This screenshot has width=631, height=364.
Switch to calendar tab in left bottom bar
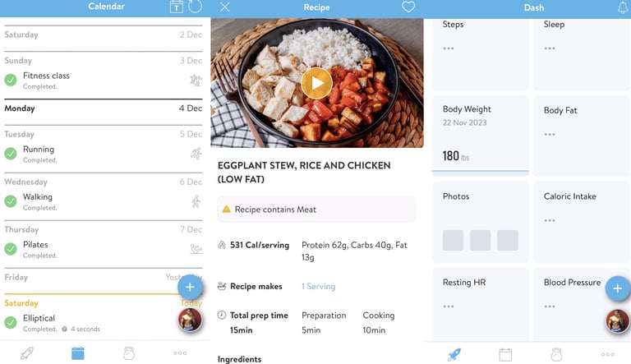click(78, 353)
